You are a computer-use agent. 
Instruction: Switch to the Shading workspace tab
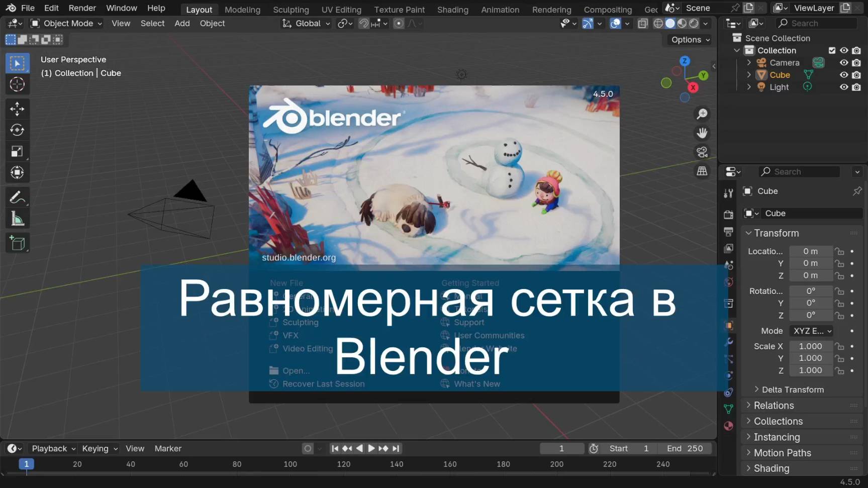[x=452, y=9]
